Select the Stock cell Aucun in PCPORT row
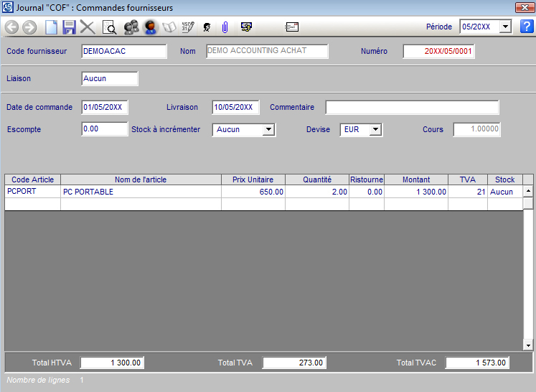Viewport: 536px width, 392px height. tap(505, 192)
